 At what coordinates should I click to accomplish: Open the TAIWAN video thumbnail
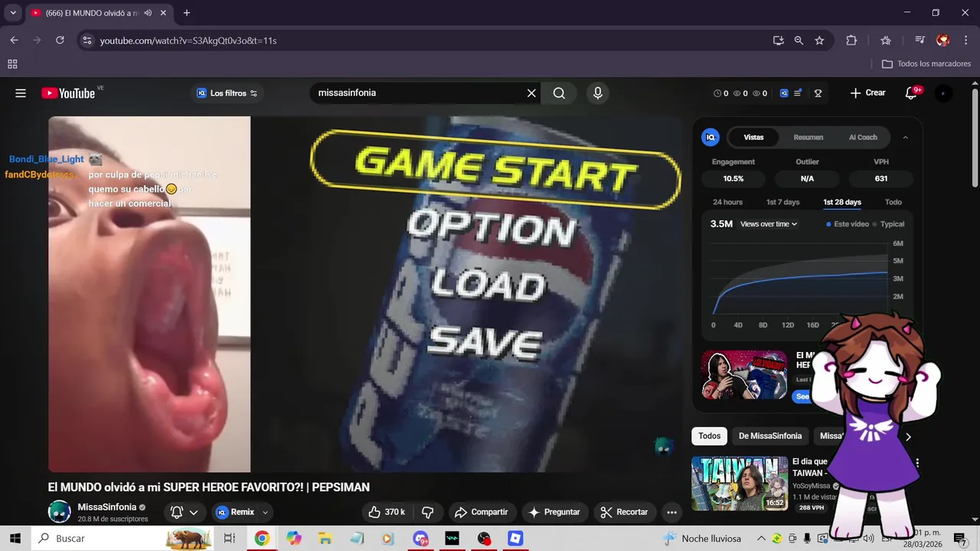pos(739,484)
